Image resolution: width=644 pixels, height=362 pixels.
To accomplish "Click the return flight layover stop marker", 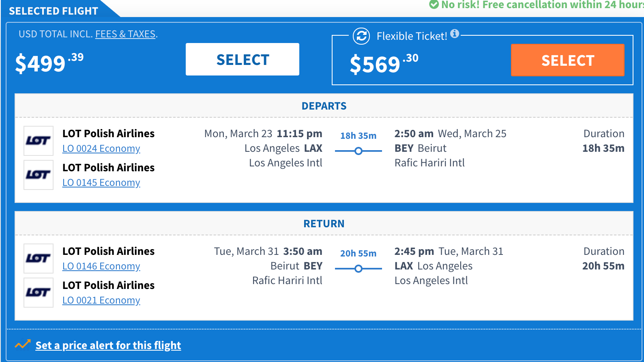I will (358, 269).
